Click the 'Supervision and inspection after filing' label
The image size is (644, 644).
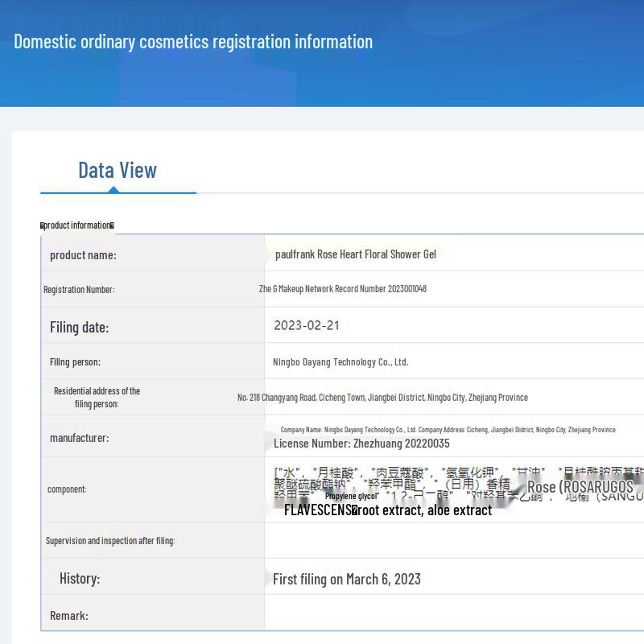coord(110,541)
